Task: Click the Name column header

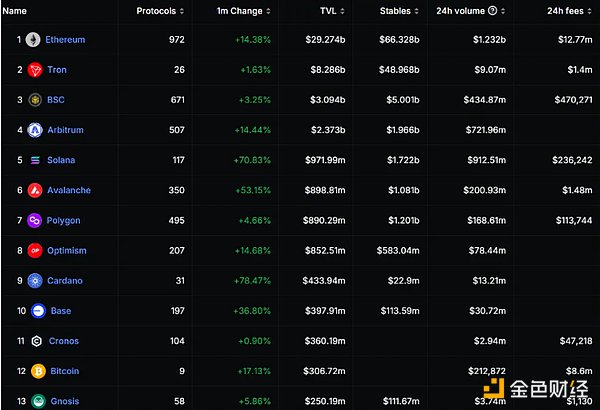Action: point(16,11)
